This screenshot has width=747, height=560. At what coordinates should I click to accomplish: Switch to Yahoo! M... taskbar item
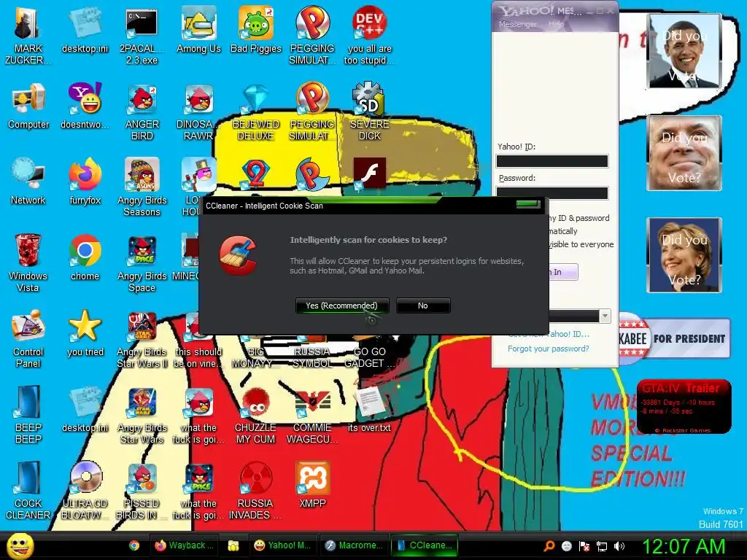pyautogui.click(x=282, y=545)
